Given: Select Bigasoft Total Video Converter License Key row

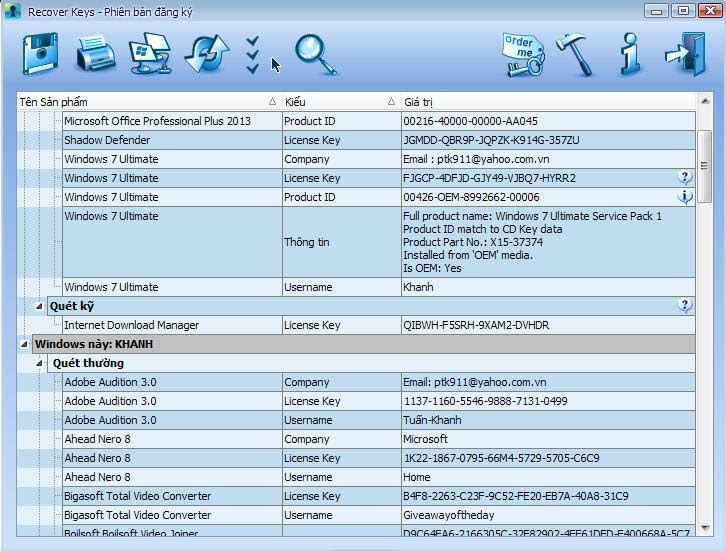Looking at the screenshot, I should pos(379,496).
